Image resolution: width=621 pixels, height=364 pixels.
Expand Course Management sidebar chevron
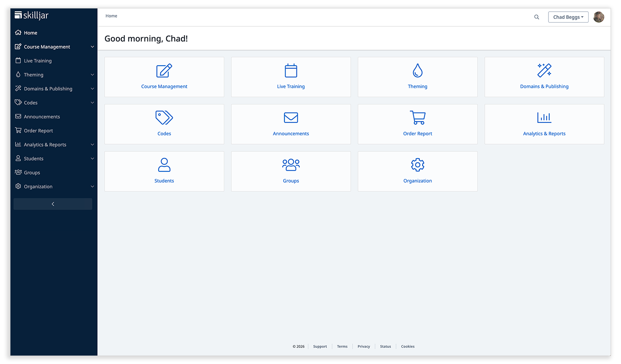click(x=92, y=47)
